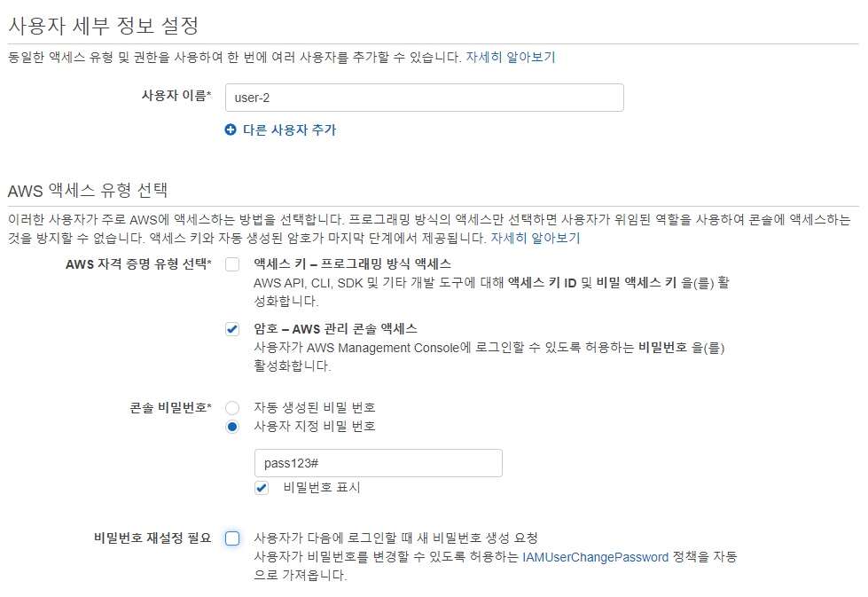Image resolution: width=868 pixels, height=597 pixels.
Task: Click the 비밀번호 표시 label text
Action: click(x=322, y=487)
